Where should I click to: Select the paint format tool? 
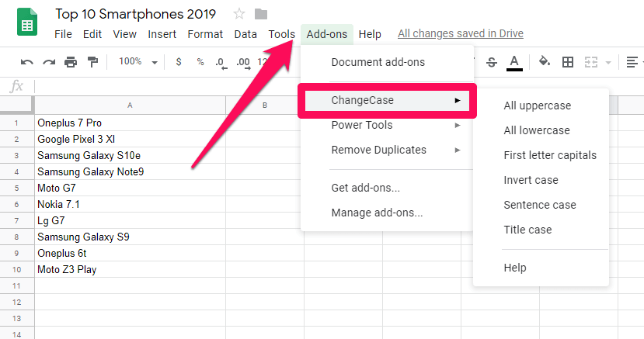pyautogui.click(x=92, y=62)
